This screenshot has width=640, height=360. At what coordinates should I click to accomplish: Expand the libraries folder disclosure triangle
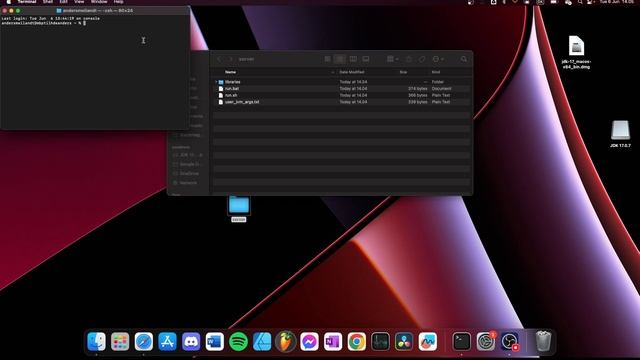pyautogui.click(x=216, y=82)
